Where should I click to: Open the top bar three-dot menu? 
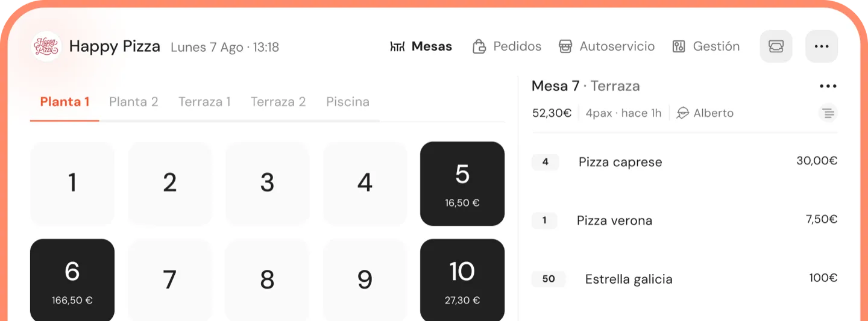pos(822,46)
